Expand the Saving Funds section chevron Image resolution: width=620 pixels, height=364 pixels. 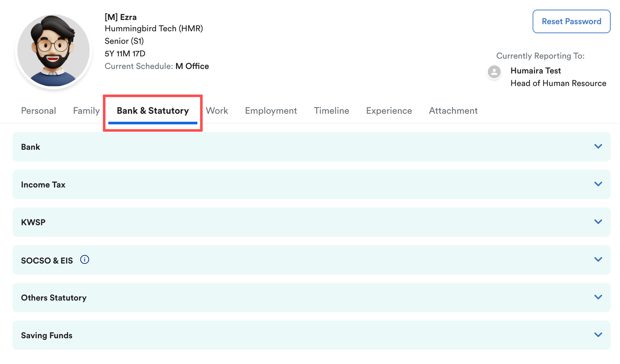(x=598, y=335)
